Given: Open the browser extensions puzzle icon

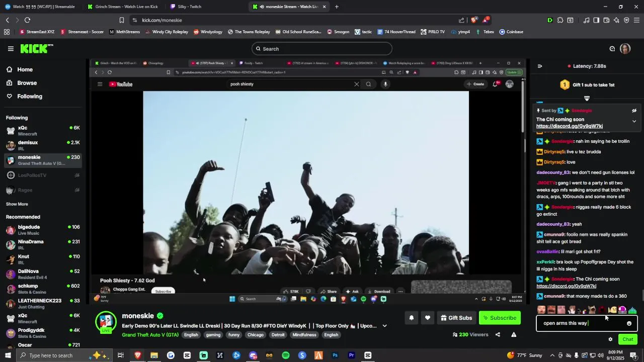Looking at the screenshot, I should (560, 20).
